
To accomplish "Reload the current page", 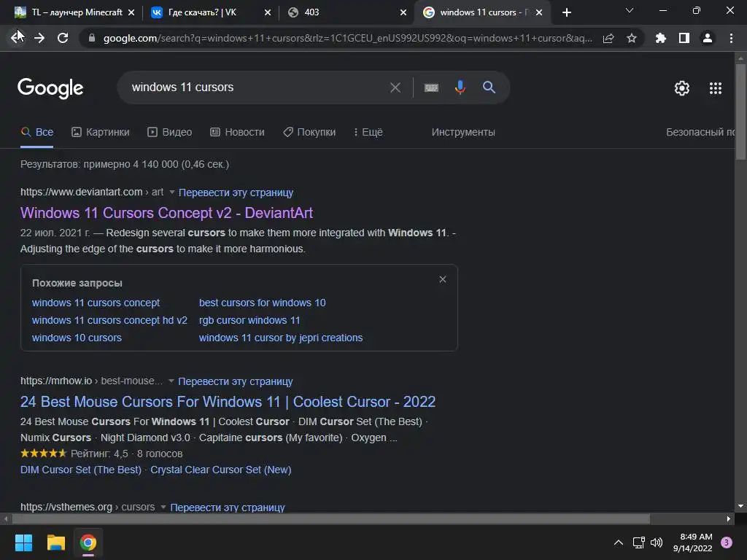I will tap(63, 38).
